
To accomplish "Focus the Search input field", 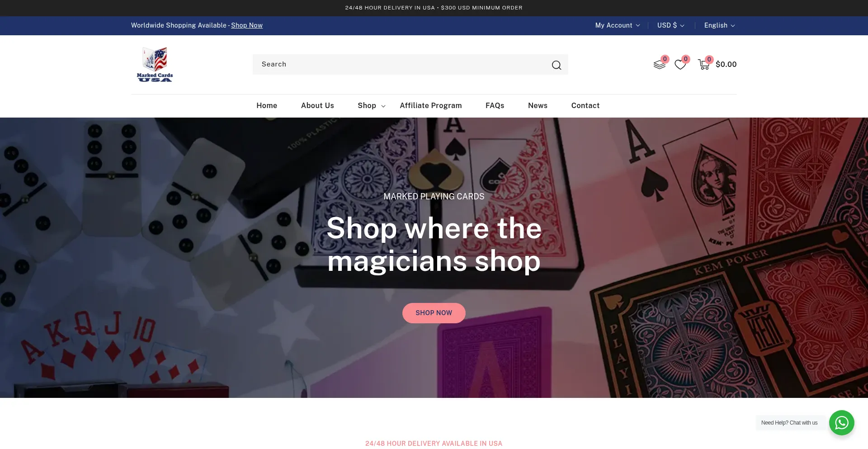I will 400,64.
